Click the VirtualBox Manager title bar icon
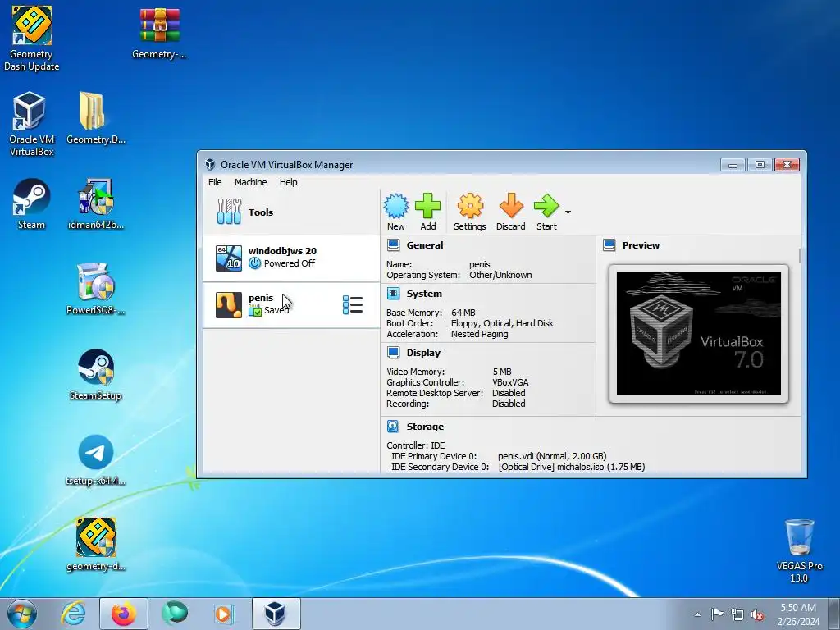The height and width of the screenshot is (630, 840). point(211,164)
